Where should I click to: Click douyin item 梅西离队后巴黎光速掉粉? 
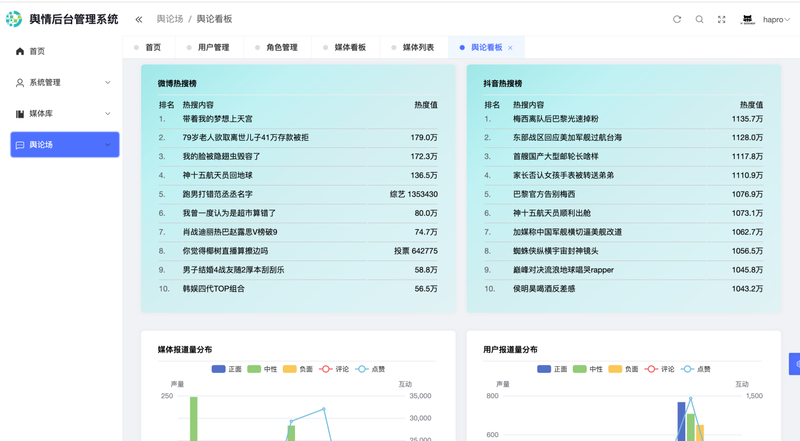click(x=556, y=119)
